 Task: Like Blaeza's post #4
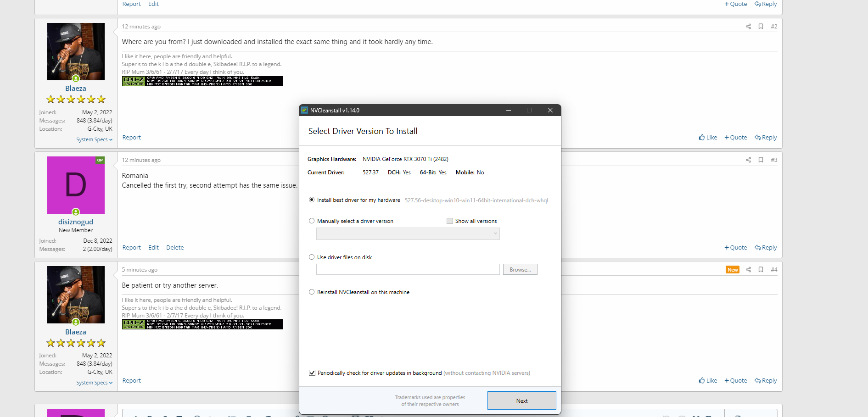[708, 381]
